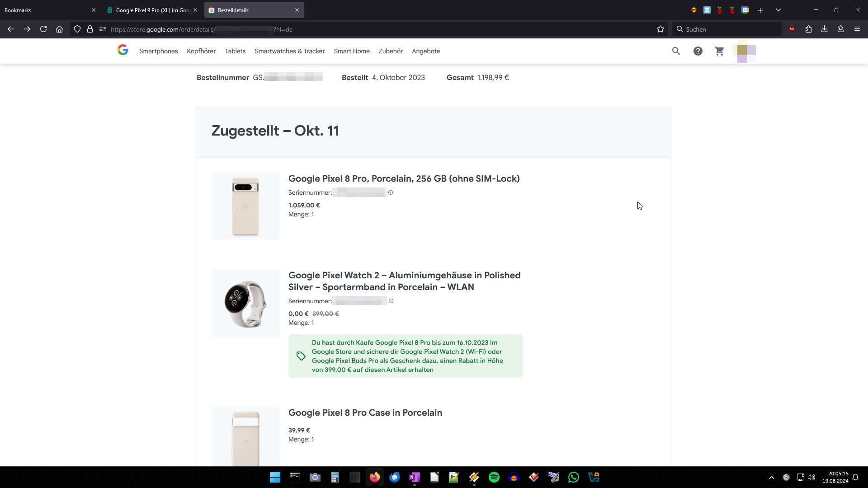Click the Pixel Watch 2 product thumbnail

pos(245,303)
